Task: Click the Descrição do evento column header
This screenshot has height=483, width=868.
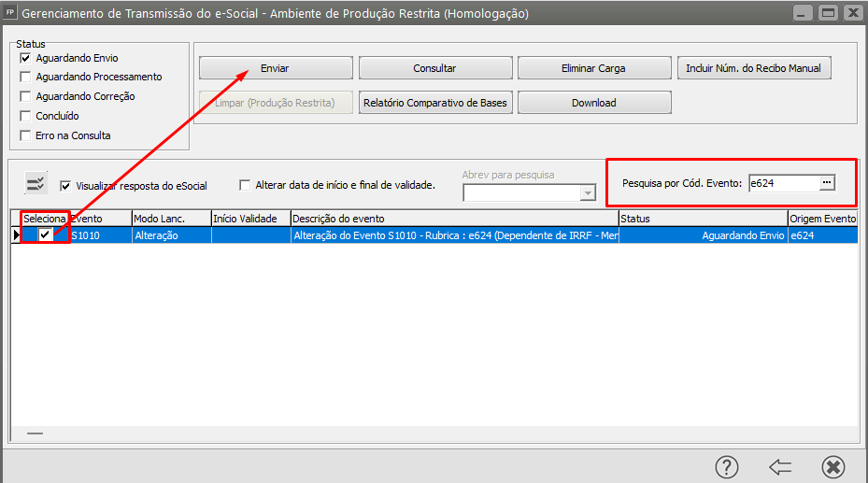Action: point(453,219)
